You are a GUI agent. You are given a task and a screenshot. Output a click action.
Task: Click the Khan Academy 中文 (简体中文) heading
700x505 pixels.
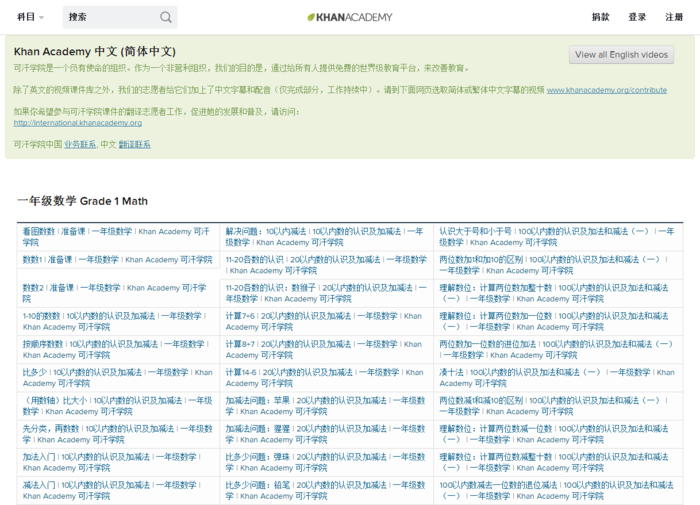coord(95,51)
